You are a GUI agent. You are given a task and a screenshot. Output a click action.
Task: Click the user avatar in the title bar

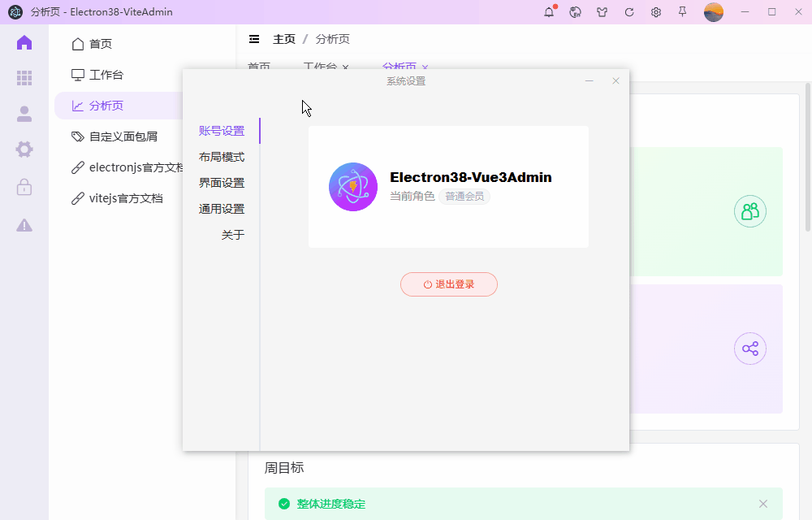pos(713,12)
